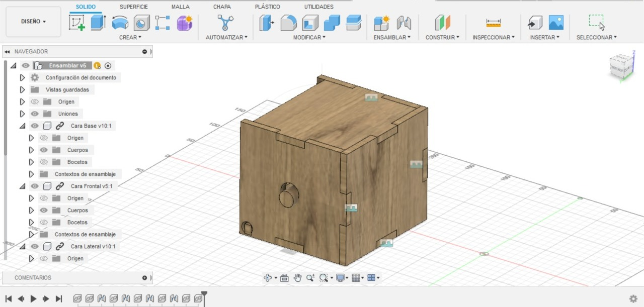Open the Viewports layout icon
The width and height of the screenshot is (644, 307).
371,277
